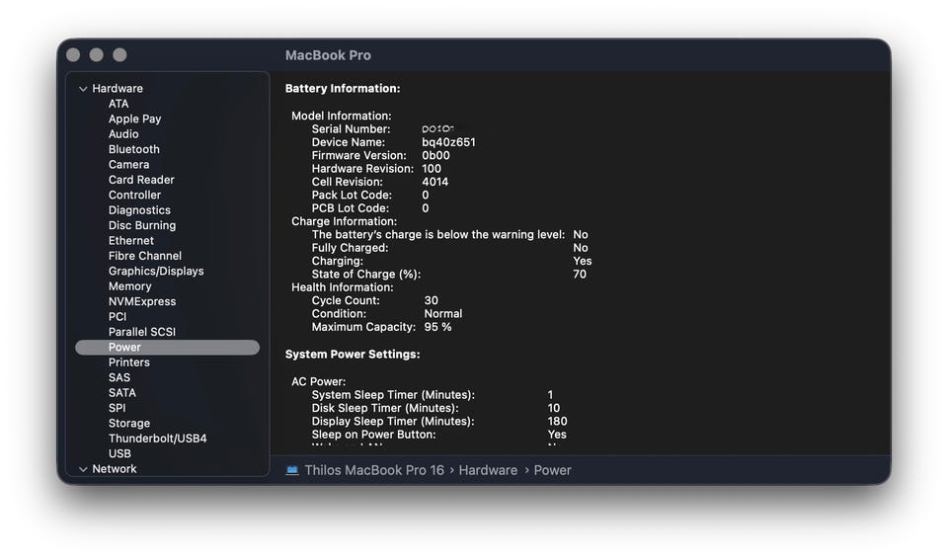
Task: Select the Network category row
Action: 115,469
